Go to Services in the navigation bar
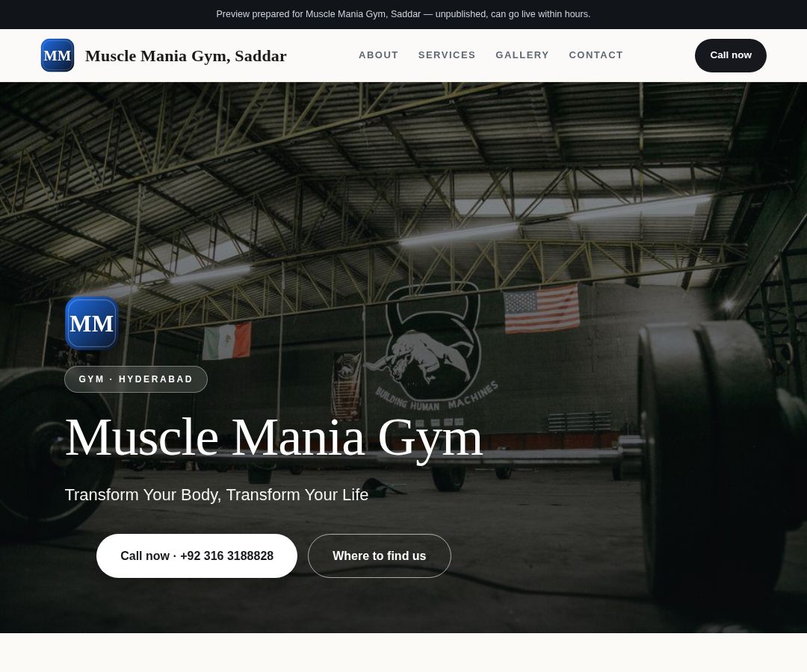 click(447, 55)
